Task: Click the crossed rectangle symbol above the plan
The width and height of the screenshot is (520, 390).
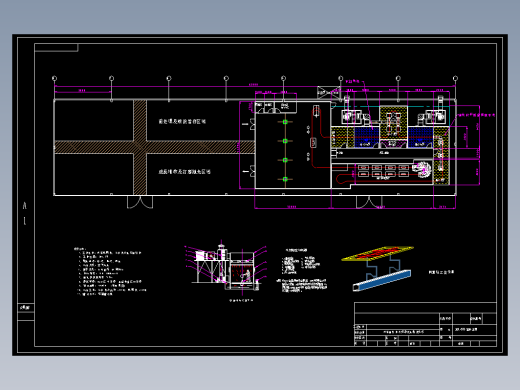Action: (329, 92)
